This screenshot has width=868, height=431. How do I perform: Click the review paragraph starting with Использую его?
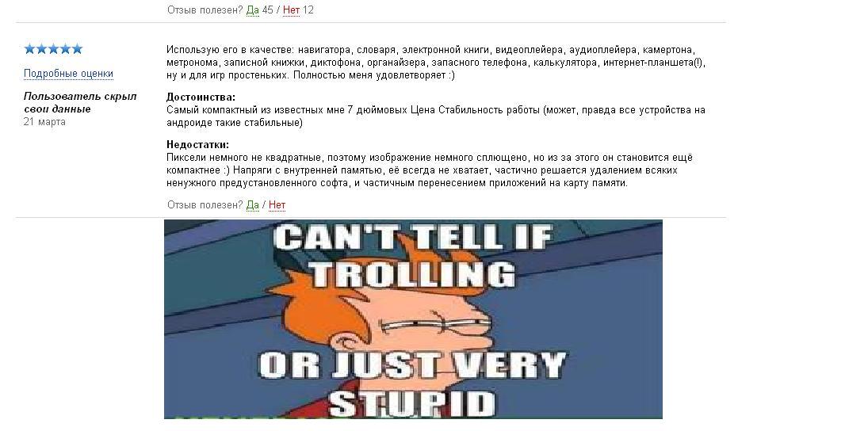(436, 63)
